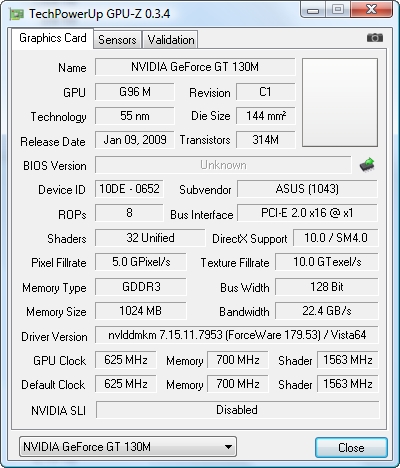The image size is (400, 468).
Task: Click the Bus Width field 128 Bit
Action: 327,287
